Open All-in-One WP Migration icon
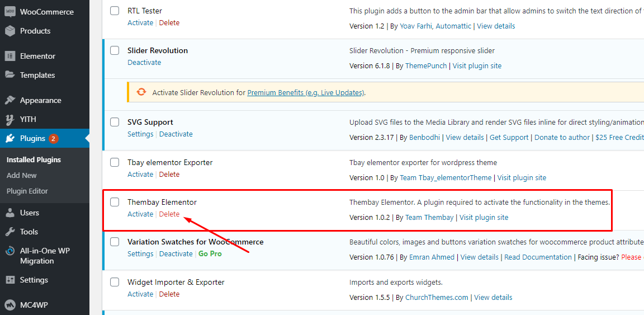 pos(10,251)
